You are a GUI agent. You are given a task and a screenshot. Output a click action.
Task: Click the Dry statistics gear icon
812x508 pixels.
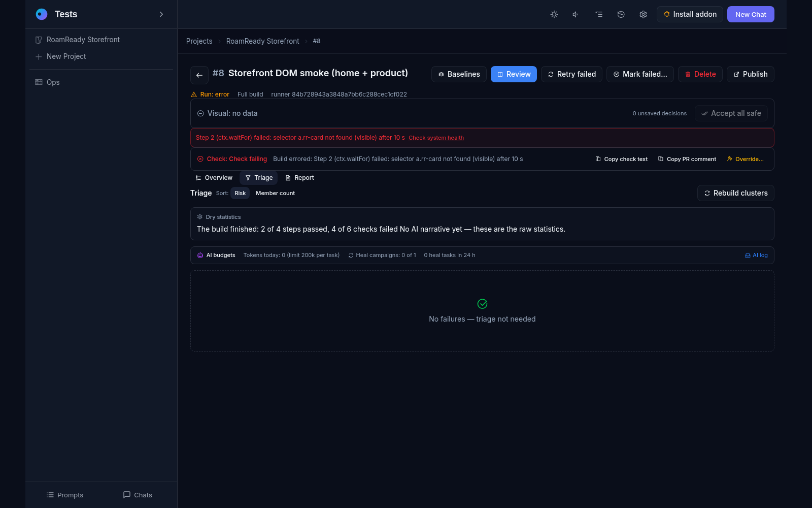coord(200,217)
